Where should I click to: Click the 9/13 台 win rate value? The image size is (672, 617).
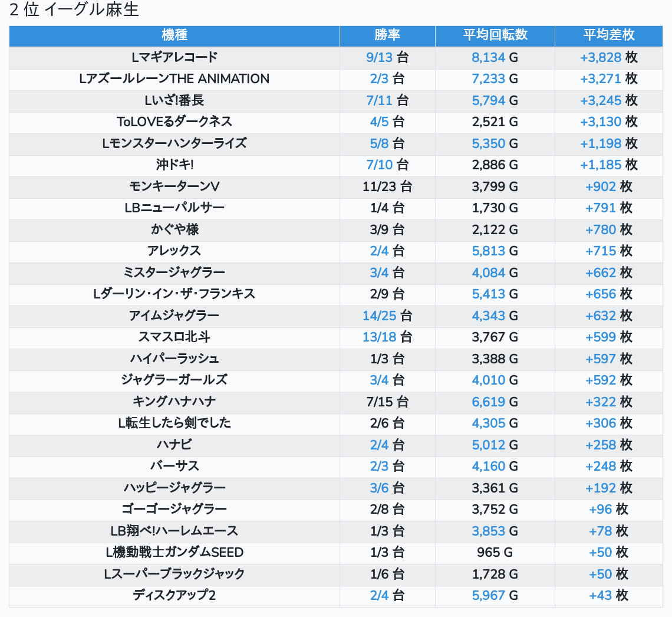coord(387,57)
